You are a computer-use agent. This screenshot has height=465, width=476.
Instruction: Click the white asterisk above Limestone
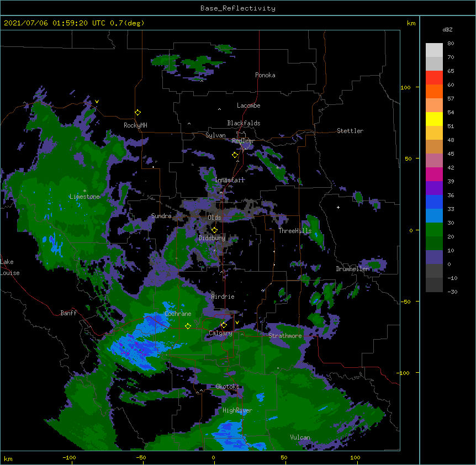coord(84,191)
